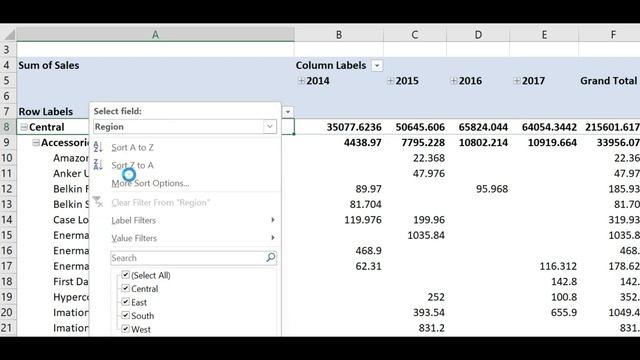Open the Row Labels filter dropdown arrow
Image resolution: width=640 pixels, height=360 pixels.
pyautogui.click(x=288, y=111)
